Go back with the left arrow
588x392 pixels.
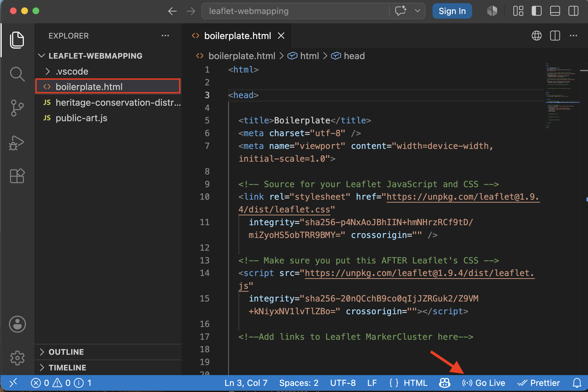pos(172,11)
